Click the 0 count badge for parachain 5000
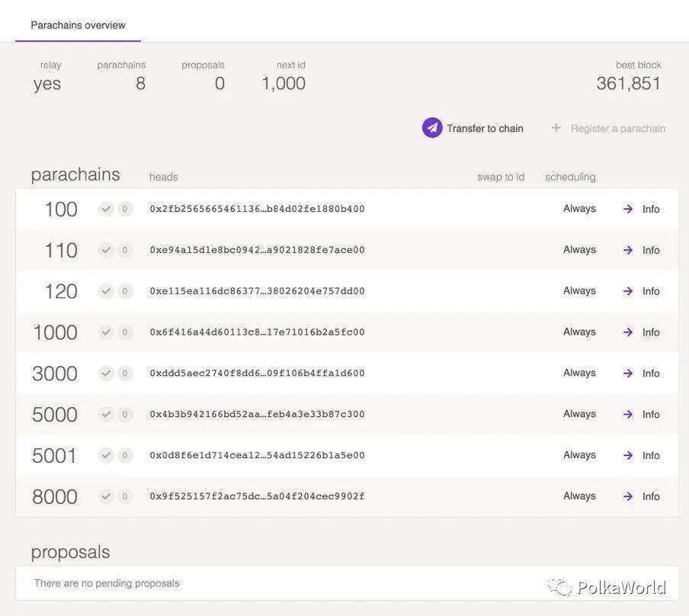This screenshot has width=689, height=616. click(125, 414)
